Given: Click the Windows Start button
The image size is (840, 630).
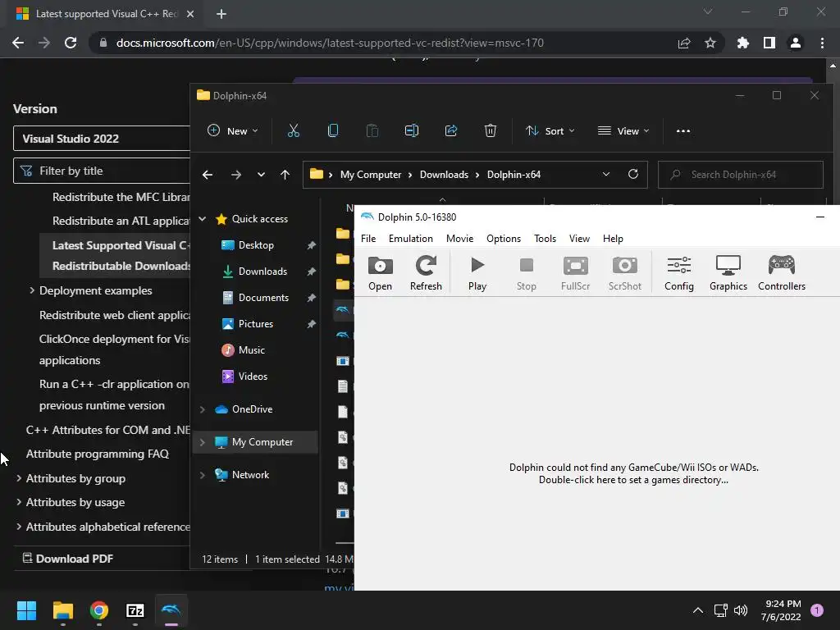Looking at the screenshot, I should (26, 610).
